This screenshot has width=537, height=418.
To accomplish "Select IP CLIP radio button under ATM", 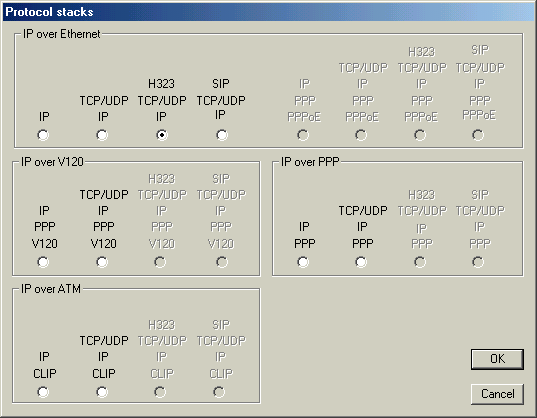I will click(43, 392).
